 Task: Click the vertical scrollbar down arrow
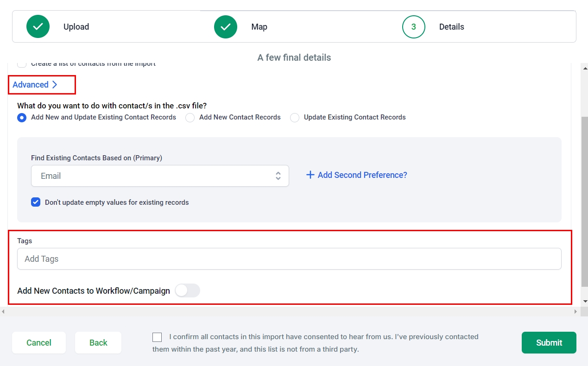point(584,302)
